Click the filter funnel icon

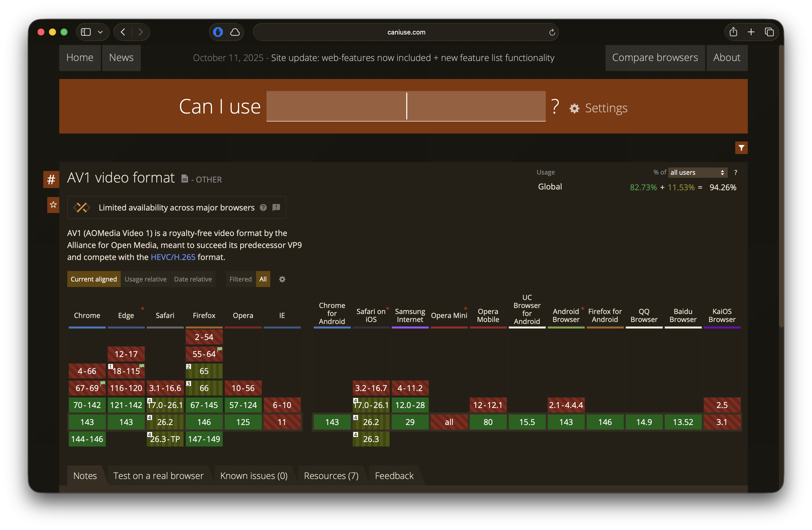pos(741,148)
